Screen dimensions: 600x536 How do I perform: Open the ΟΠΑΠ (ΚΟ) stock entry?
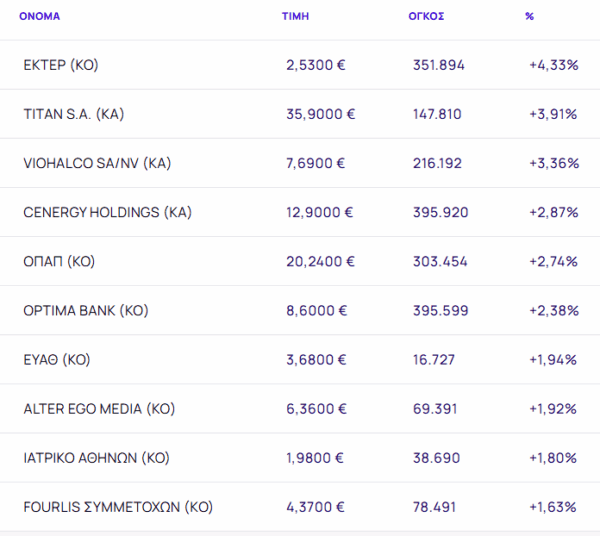(59, 261)
